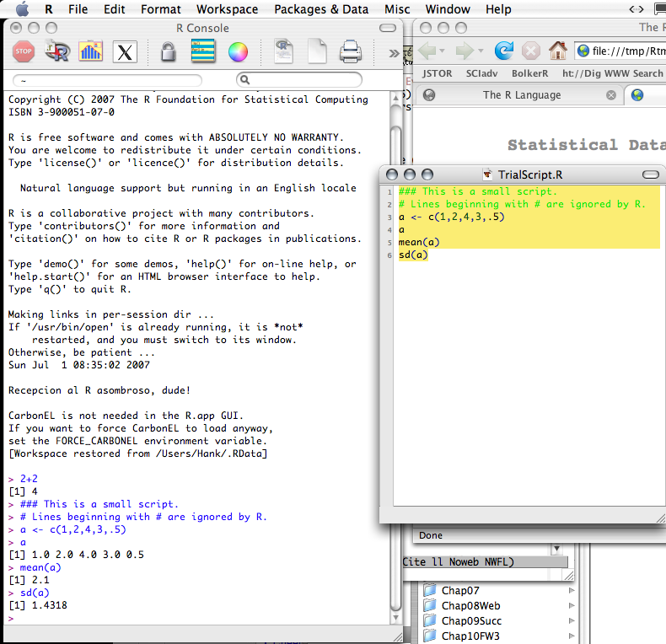Create new blank document icon
This screenshot has height=644, width=666.
pyautogui.click(x=317, y=51)
